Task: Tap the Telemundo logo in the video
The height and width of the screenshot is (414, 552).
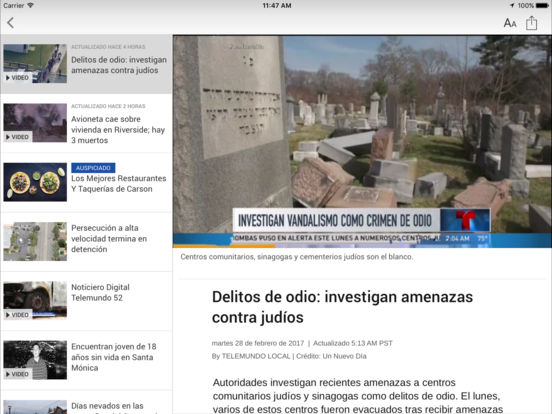Action: pyautogui.click(x=465, y=220)
